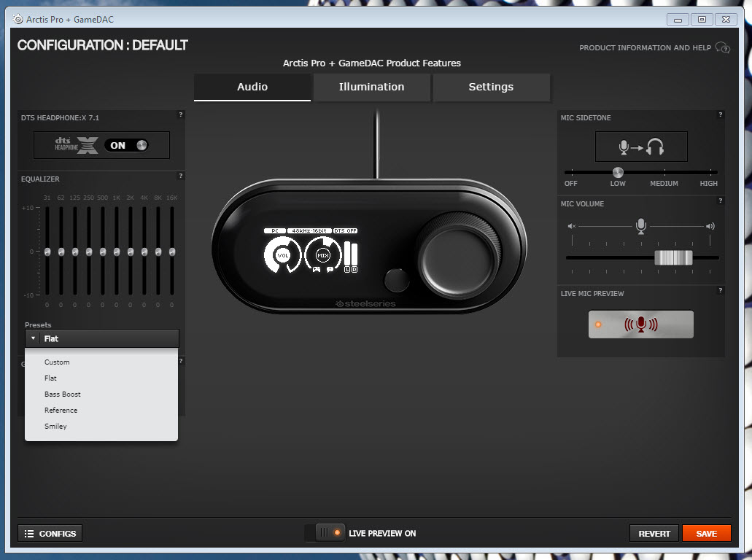Maximize the Arctis Pro + GameDAC window
The height and width of the screenshot is (560, 752).
(x=702, y=20)
